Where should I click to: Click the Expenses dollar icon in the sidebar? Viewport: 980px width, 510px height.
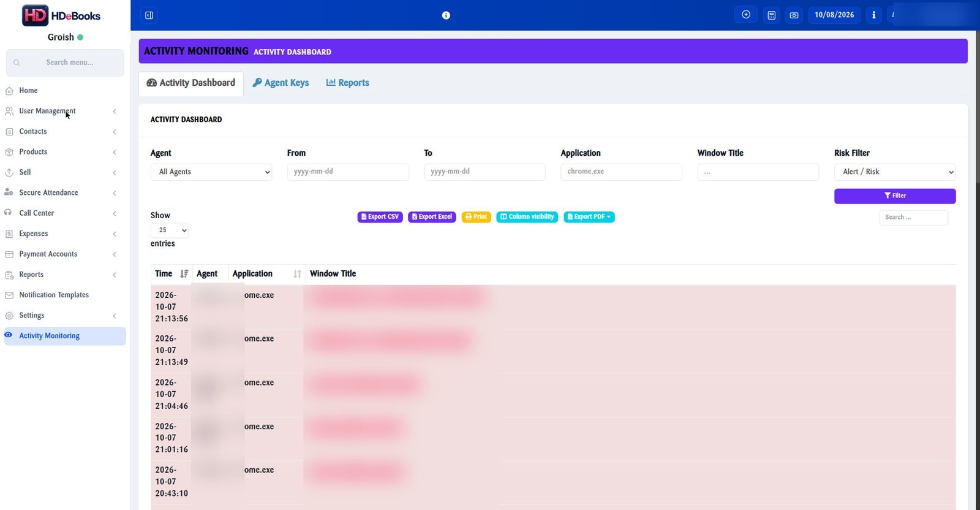(9, 234)
